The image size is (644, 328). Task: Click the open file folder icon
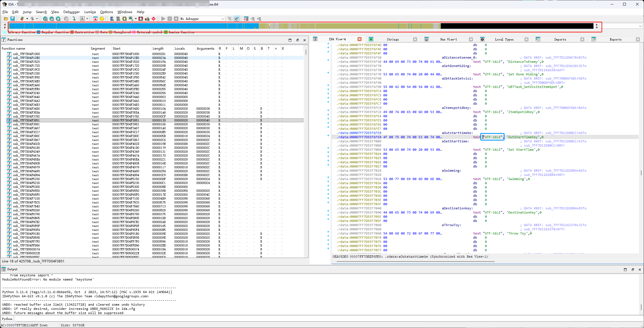pos(6,19)
